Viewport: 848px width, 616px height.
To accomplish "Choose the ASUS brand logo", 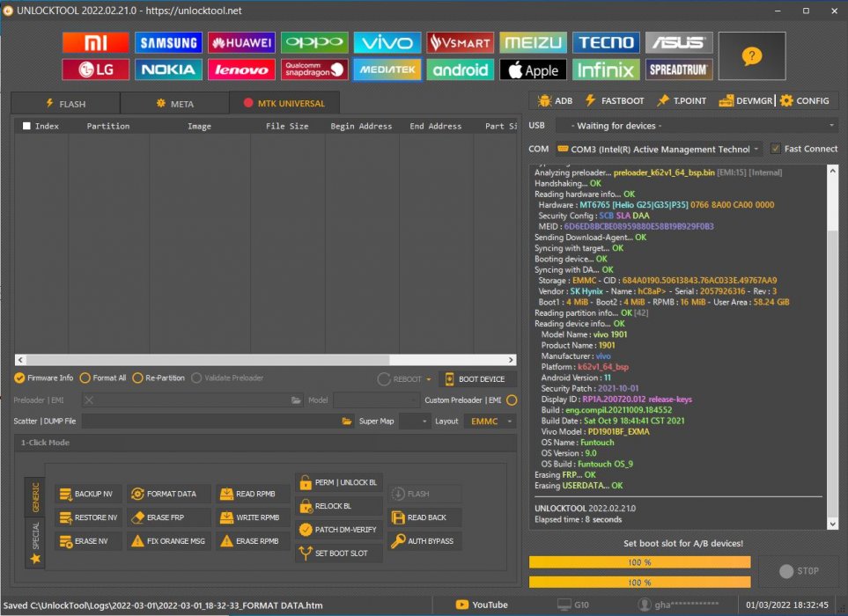I will 679,43.
